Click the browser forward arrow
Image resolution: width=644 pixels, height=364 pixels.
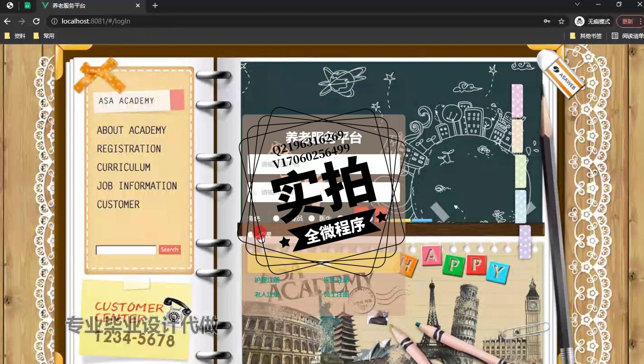tap(22, 21)
